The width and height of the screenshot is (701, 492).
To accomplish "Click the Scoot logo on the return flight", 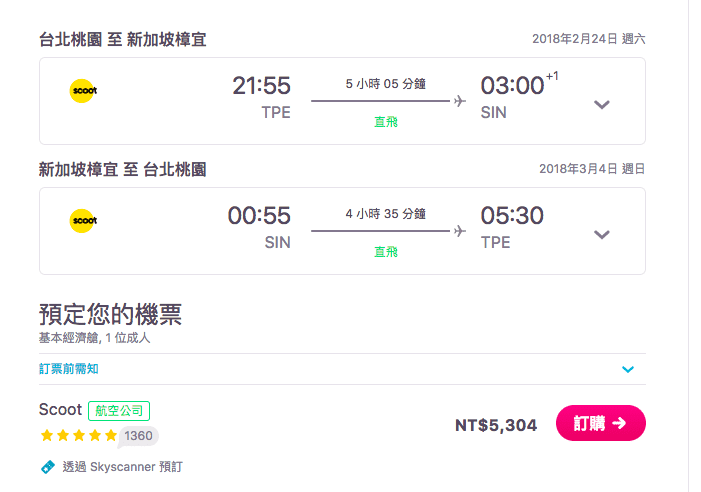I will point(83,220).
